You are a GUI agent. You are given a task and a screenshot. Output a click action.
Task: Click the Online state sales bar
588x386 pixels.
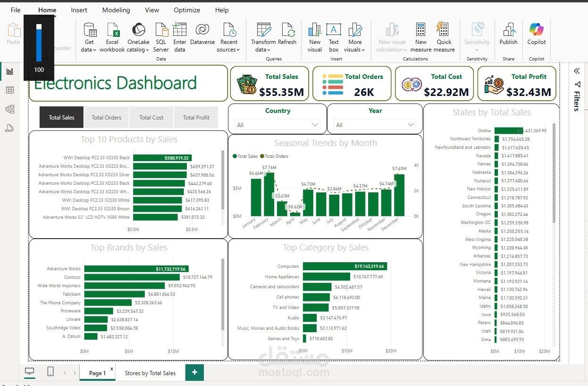[x=508, y=130]
